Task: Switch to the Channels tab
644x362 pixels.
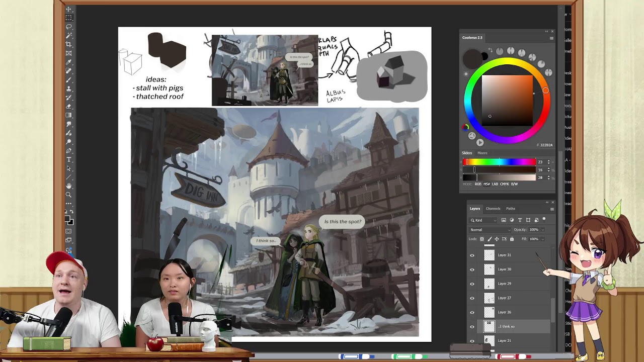Action: click(x=493, y=209)
